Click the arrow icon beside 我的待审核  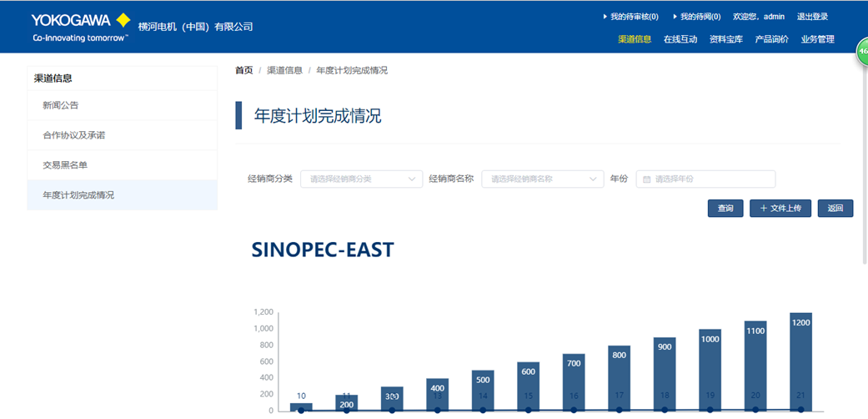(605, 17)
